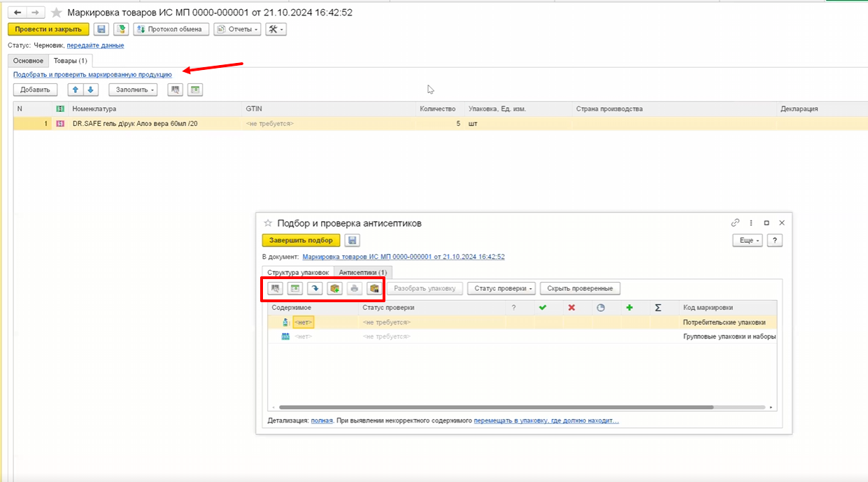Expand the Еще menu in dialog
868x482 pixels.
click(746, 240)
